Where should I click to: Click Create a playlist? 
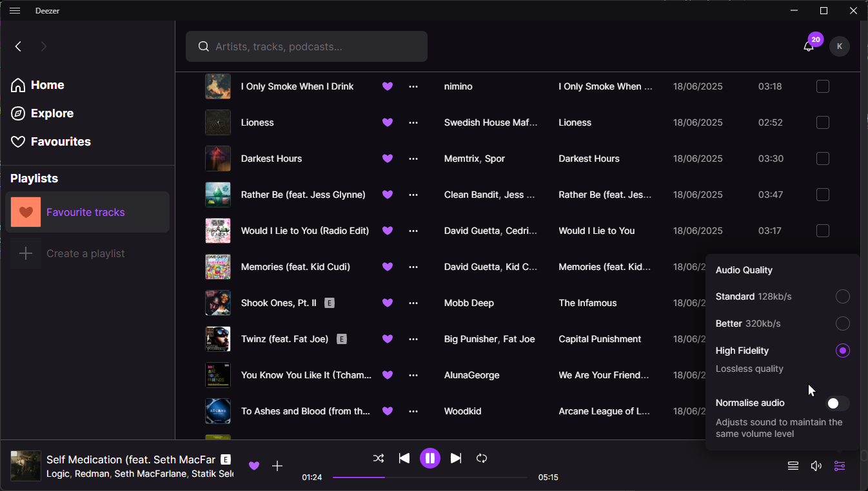[87, 253]
